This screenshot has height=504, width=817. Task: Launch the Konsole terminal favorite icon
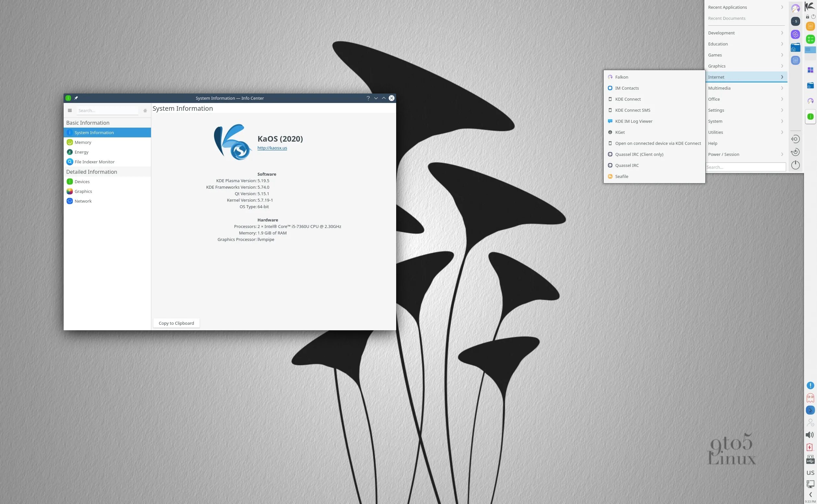point(795,21)
